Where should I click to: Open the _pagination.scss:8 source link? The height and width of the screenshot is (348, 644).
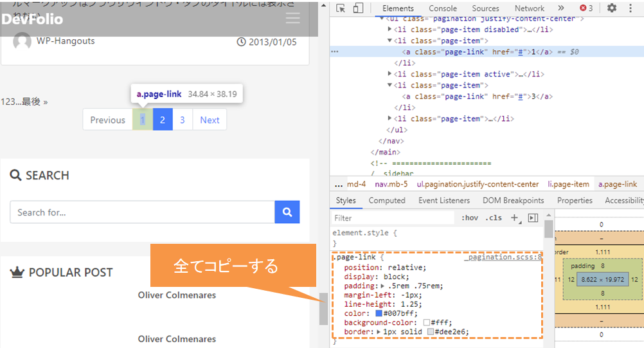pyautogui.click(x=503, y=257)
